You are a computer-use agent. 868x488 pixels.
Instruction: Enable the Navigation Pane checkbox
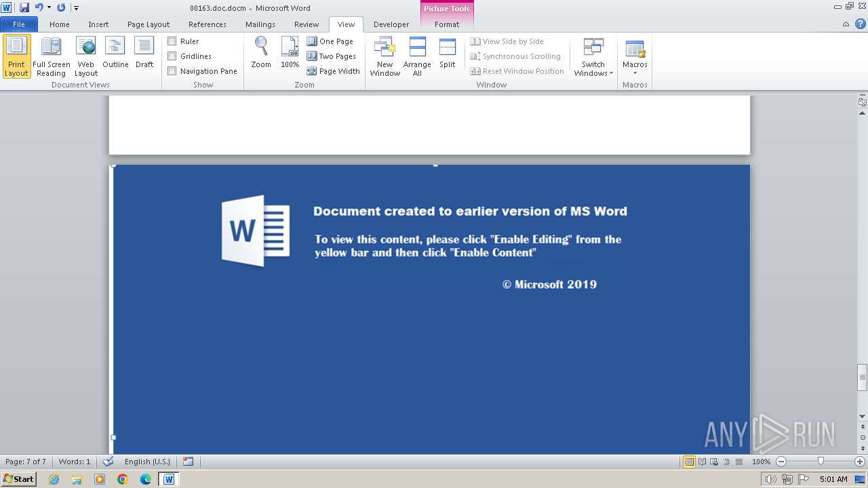[172, 71]
